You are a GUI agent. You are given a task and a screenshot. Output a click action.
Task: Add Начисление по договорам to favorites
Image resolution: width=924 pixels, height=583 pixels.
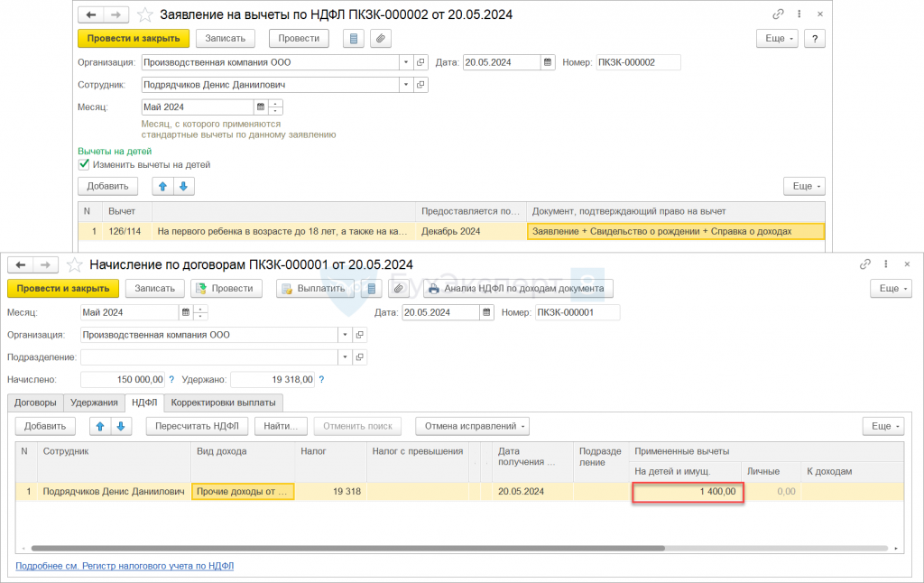pyautogui.click(x=74, y=265)
